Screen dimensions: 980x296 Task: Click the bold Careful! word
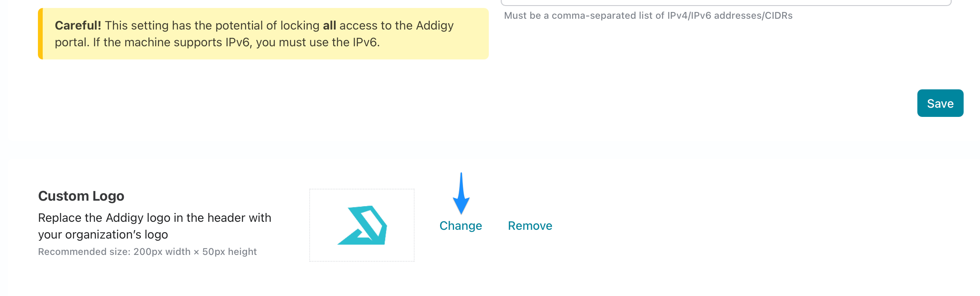click(x=78, y=26)
